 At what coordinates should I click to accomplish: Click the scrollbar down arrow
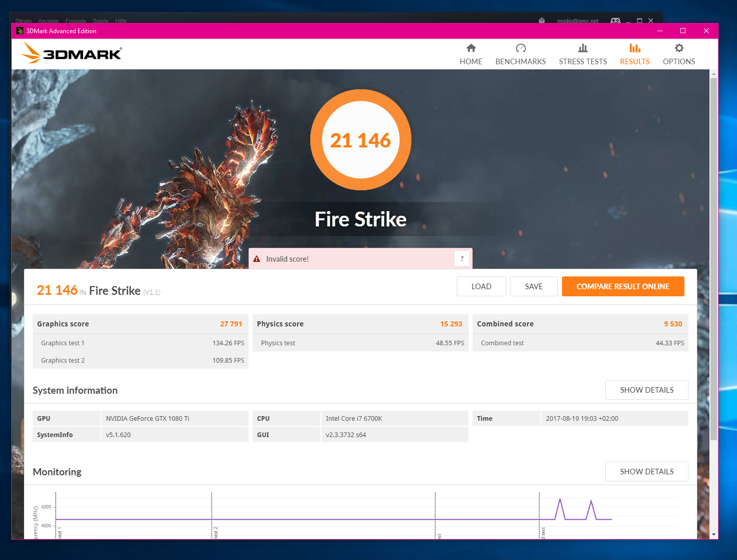click(714, 534)
